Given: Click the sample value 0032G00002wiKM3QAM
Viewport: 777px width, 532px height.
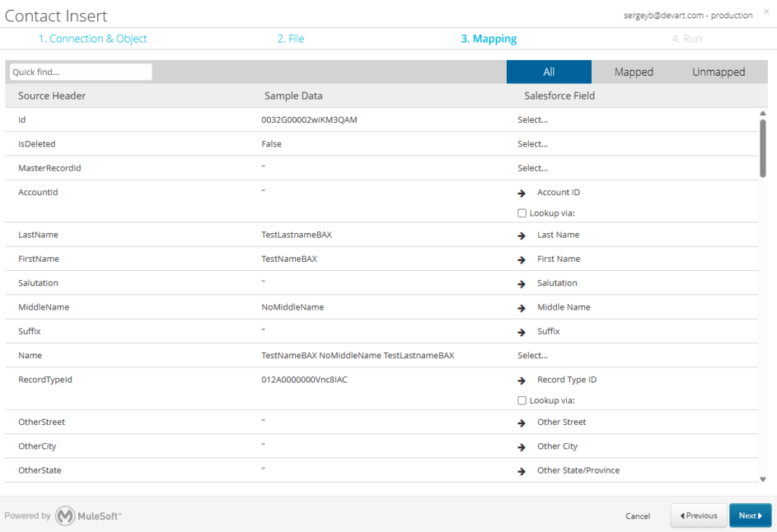Looking at the screenshot, I should [310, 119].
